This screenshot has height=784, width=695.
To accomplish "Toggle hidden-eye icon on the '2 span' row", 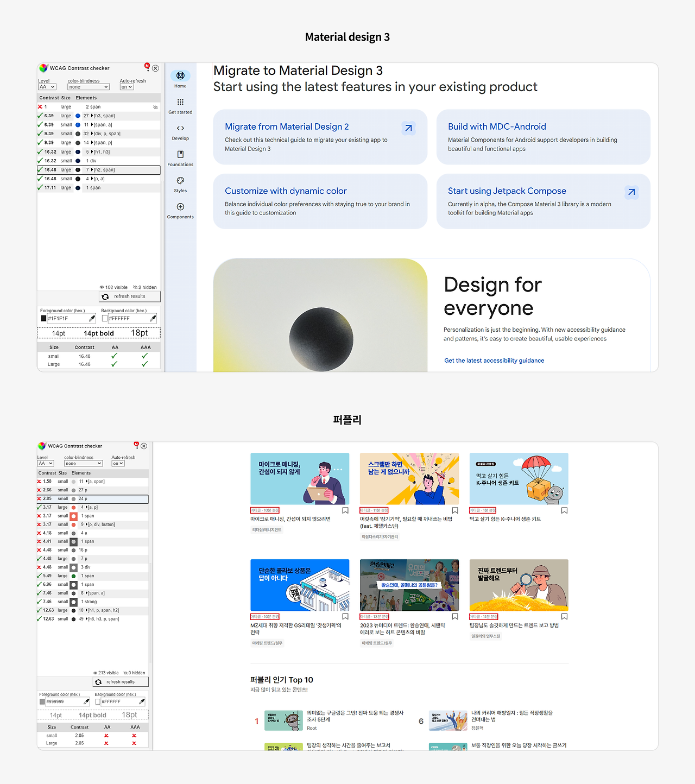I will tap(155, 107).
